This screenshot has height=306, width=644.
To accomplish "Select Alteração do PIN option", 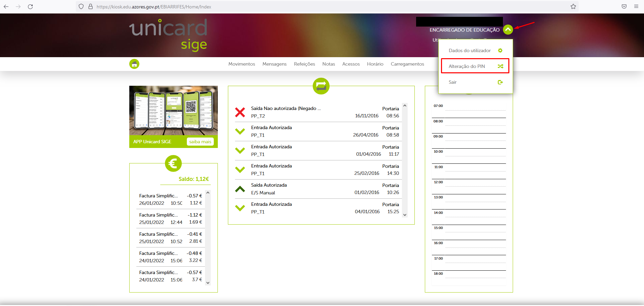I will click(x=467, y=66).
